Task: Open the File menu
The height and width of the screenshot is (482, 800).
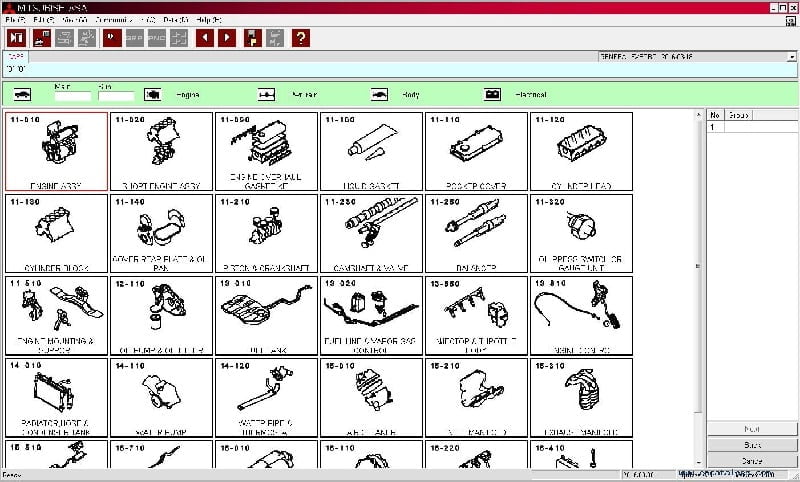Action: point(15,19)
